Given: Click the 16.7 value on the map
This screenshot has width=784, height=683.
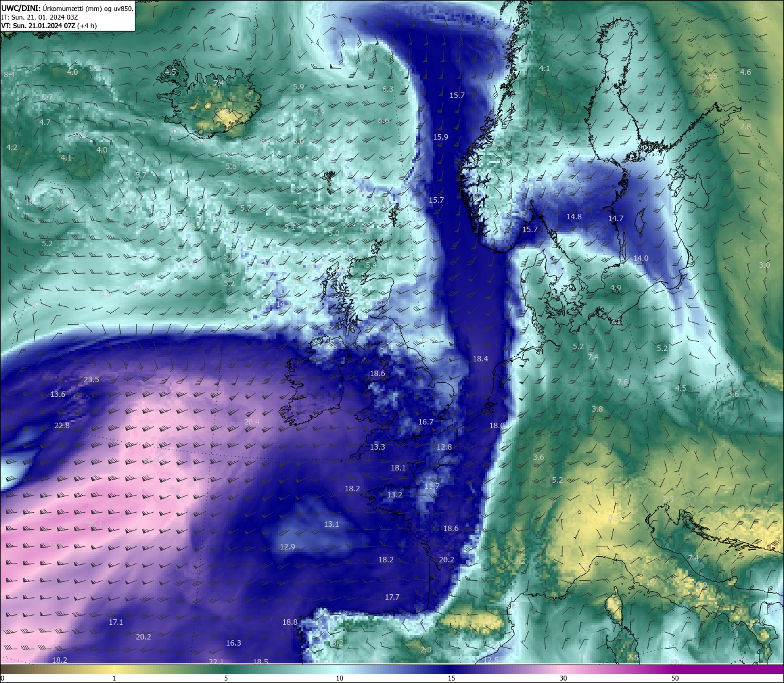Looking at the screenshot, I should click(x=426, y=422).
